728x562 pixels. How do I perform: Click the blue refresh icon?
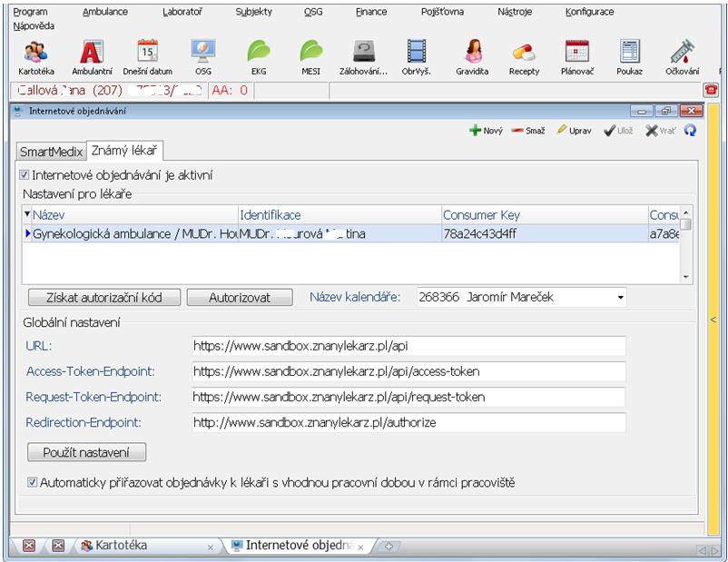point(691,131)
